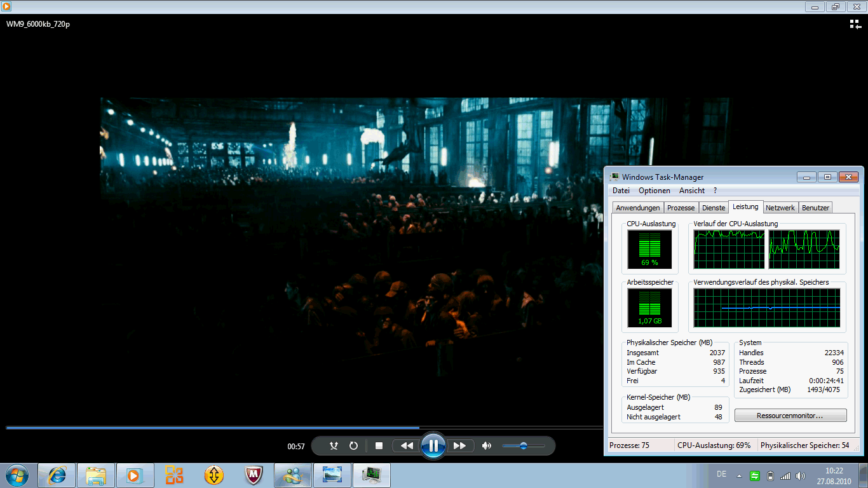Image resolution: width=868 pixels, height=488 pixels.
Task: Switch to the Prozesse tab
Action: click(x=681, y=208)
